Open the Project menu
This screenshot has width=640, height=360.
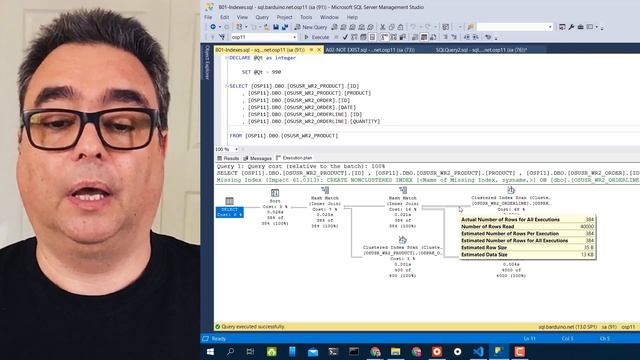pyautogui.click(x=284, y=17)
